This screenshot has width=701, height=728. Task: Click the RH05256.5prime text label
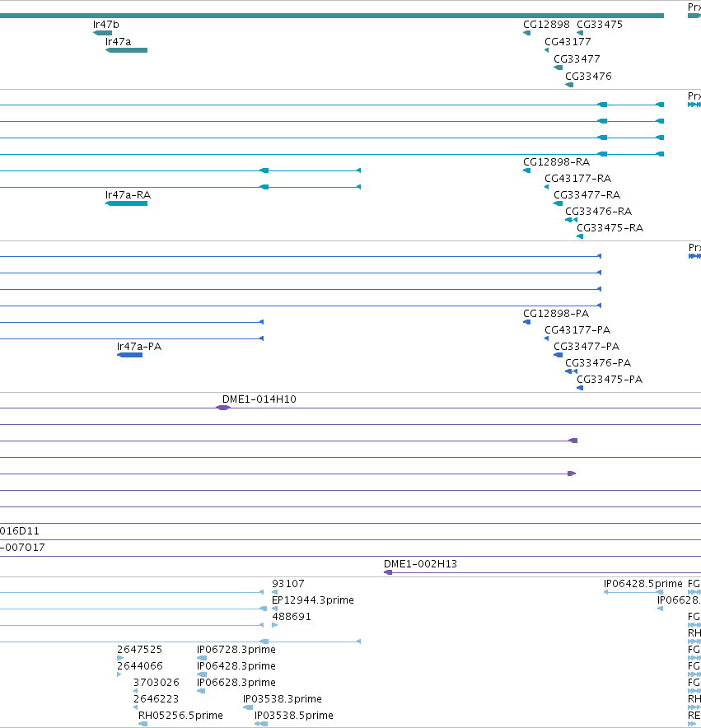pyautogui.click(x=180, y=716)
